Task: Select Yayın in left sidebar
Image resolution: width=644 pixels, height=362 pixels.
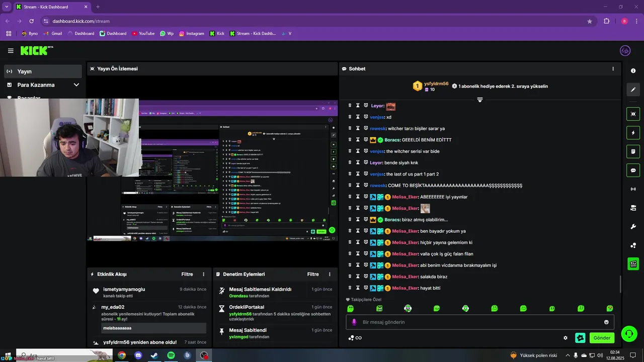Action: coord(43,71)
